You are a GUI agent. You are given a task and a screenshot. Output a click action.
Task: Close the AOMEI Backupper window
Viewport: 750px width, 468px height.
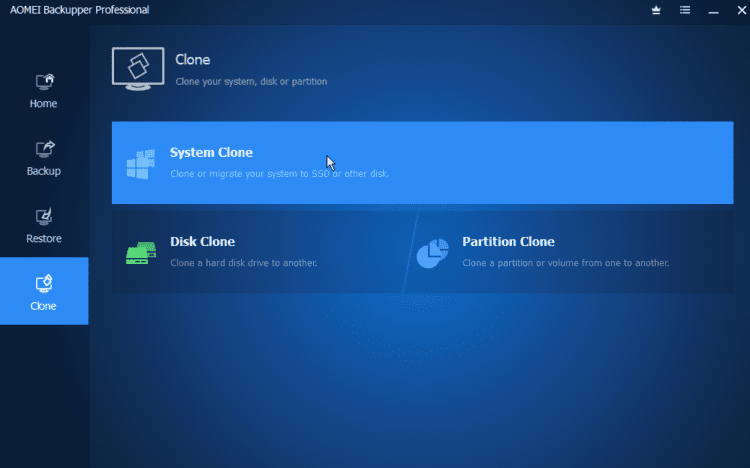coord(741,10)
